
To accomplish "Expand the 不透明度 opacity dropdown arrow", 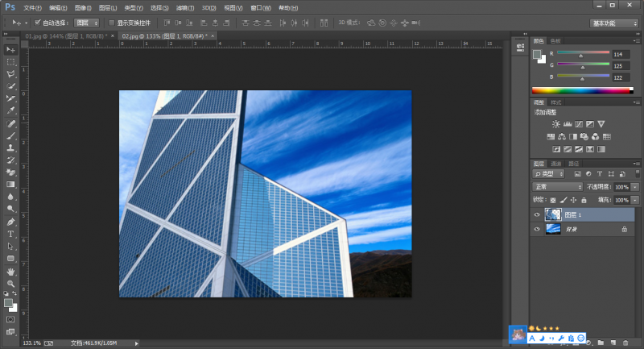I will (x=635, y=186).
